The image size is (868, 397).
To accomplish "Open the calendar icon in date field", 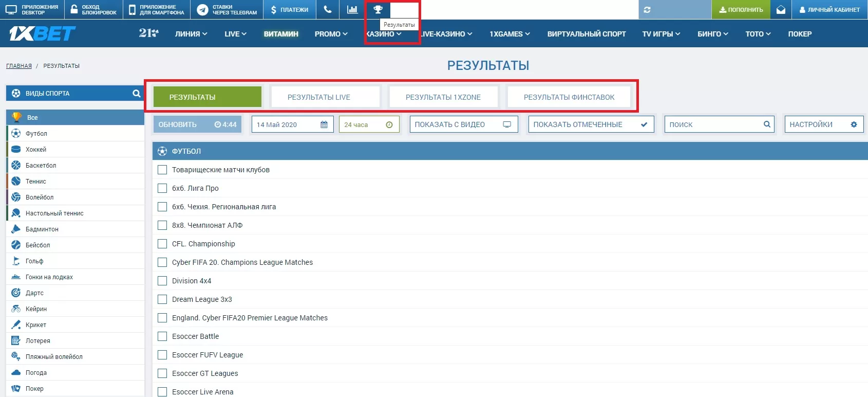I will [x=324, y=124].
